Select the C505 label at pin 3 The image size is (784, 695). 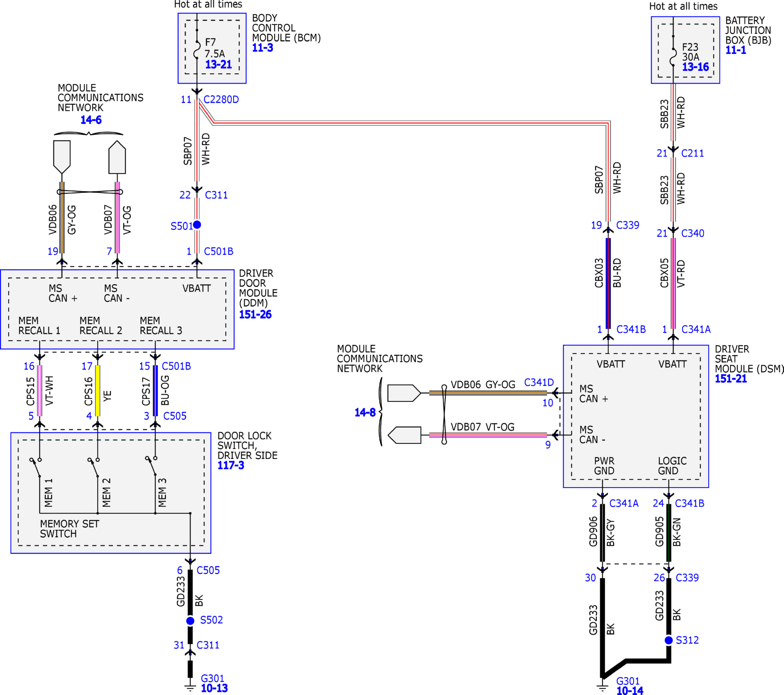click(175, 416)
